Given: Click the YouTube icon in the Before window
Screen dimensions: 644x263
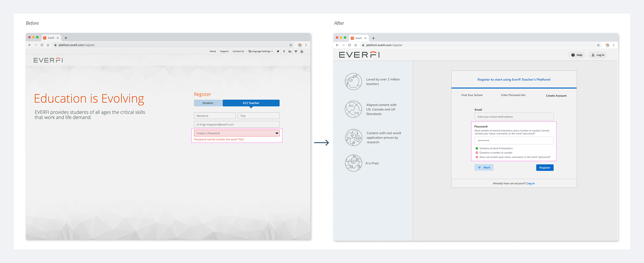Looking at the screenshot, I should pos(302,51).
